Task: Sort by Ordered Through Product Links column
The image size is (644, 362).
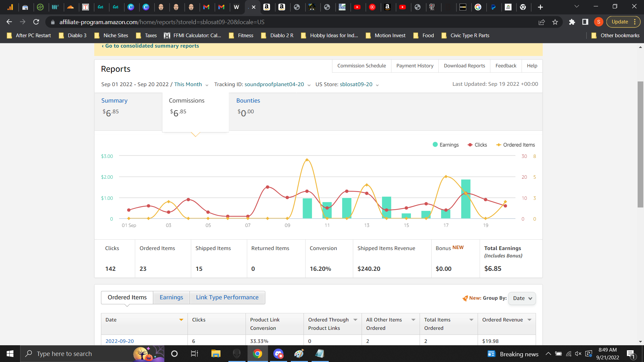Action: click(355, 320)
